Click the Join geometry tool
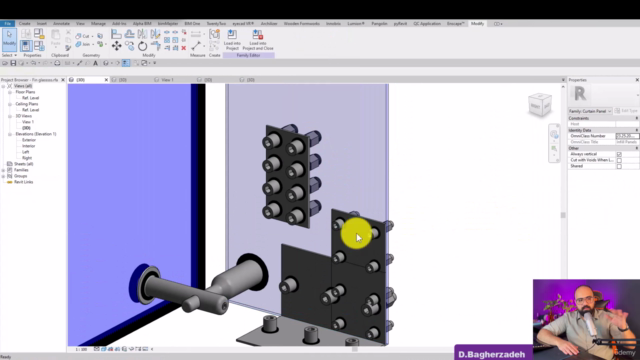The image size is (640, 360). pyautogui.click(x=83, y=44)
